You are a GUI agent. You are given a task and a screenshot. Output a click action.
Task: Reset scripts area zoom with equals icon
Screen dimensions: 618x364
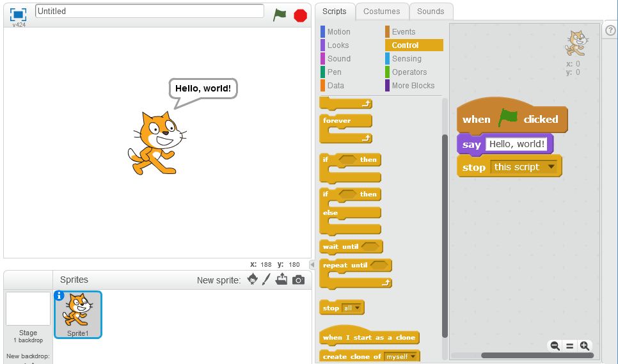570,346
